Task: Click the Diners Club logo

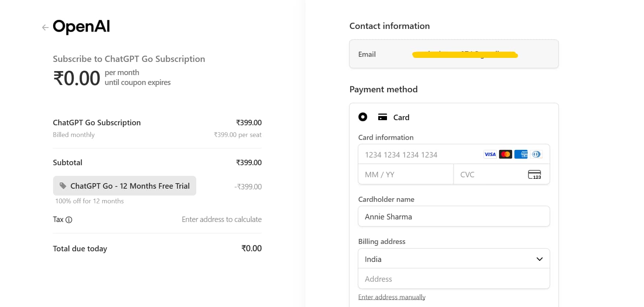Action: (x=536, y=154)
